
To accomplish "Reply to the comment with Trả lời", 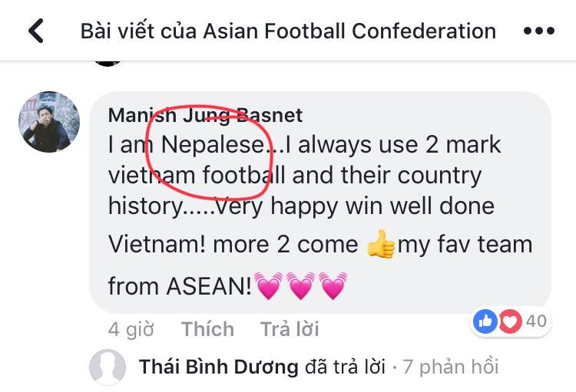I will click(290, 329).
